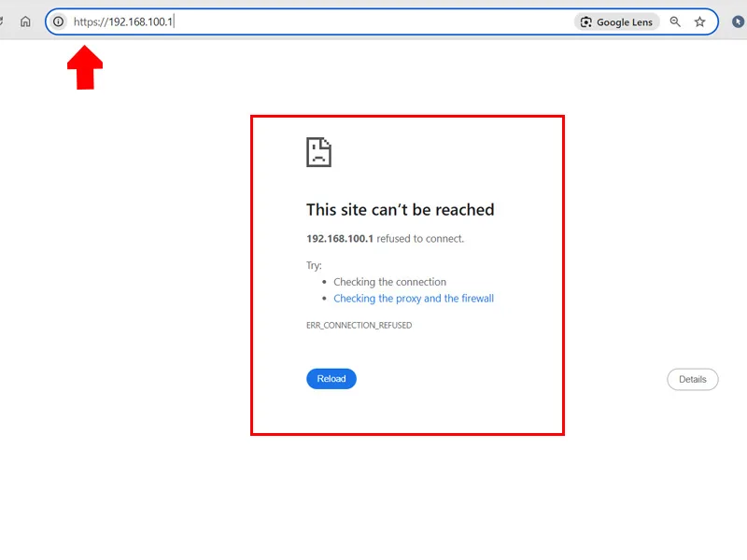Viewport: 747px width, 560px height.
Task: Click the Details button
Action: point(692,379)
